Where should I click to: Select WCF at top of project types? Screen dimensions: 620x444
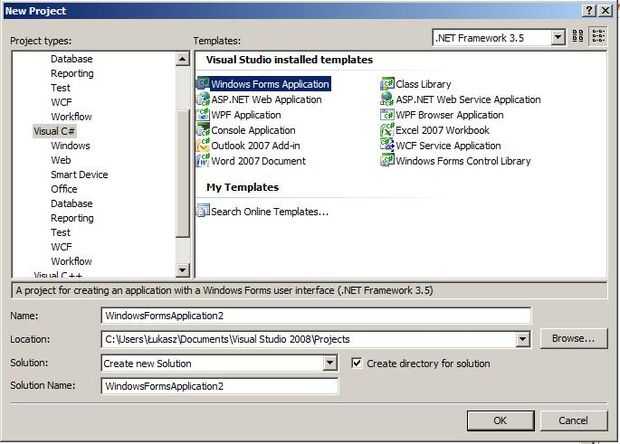pyautogui.click(x=61, y=102)
